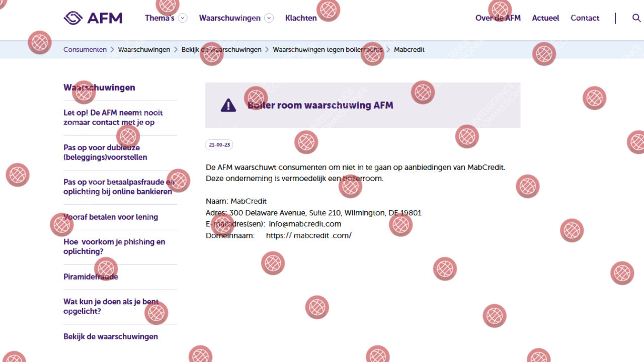644x362 pixels.
Task: Click 'Boiler room waarschuwing AFM' heading
Action: [x=320, y=105]
